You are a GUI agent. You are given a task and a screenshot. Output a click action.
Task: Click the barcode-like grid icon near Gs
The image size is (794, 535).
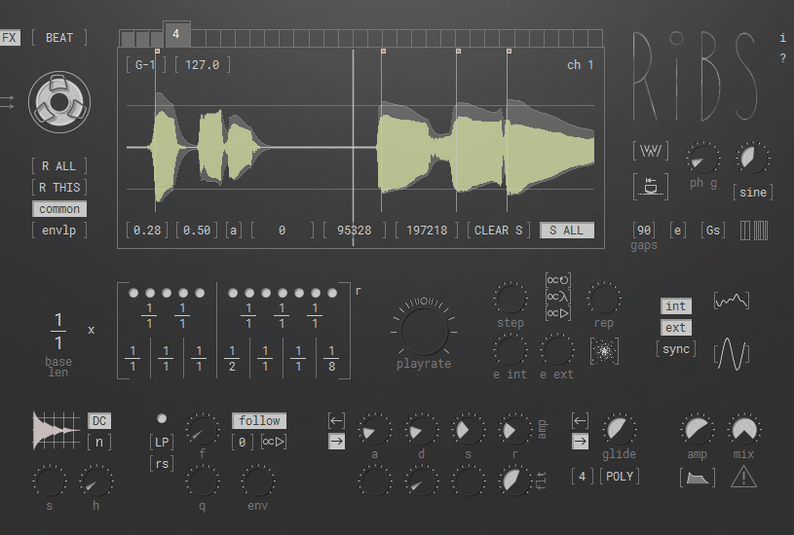[x=754, y=230]
